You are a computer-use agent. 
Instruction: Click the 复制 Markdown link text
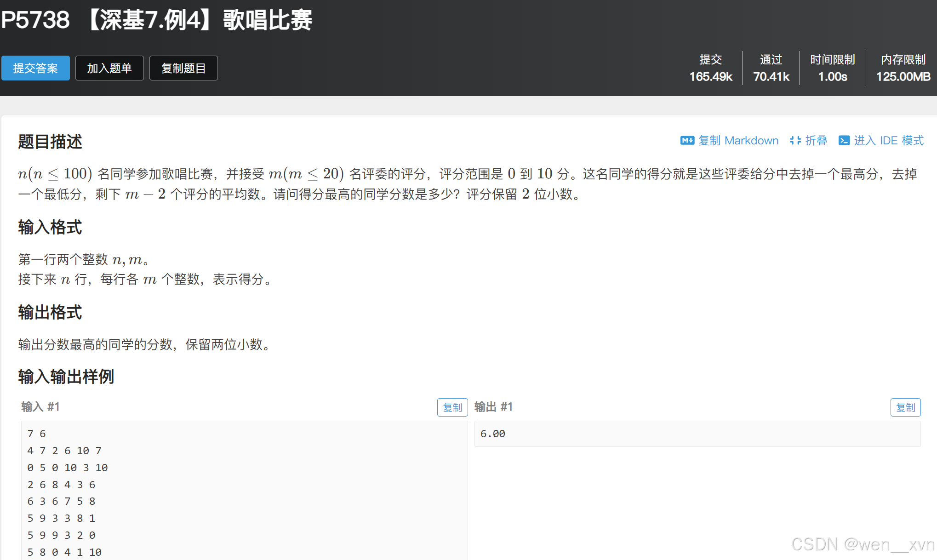738,141
